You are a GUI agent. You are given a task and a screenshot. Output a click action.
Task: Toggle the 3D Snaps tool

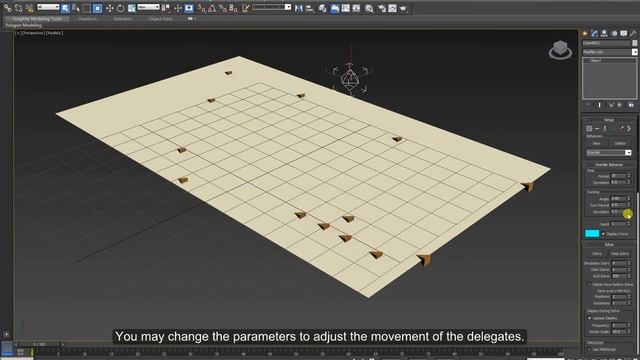coord(201,8)
